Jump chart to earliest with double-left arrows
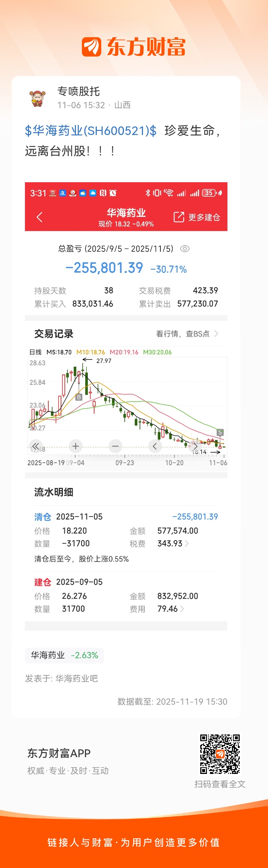This screenshot has width=268, height=868. tap(36, 446)
